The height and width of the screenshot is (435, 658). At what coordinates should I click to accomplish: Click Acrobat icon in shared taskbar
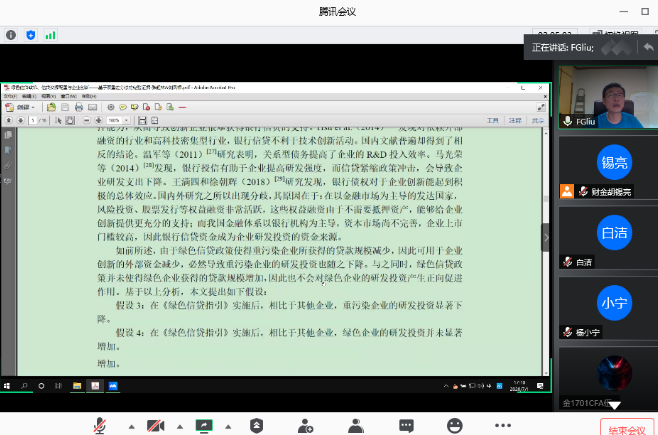(95, 386)
